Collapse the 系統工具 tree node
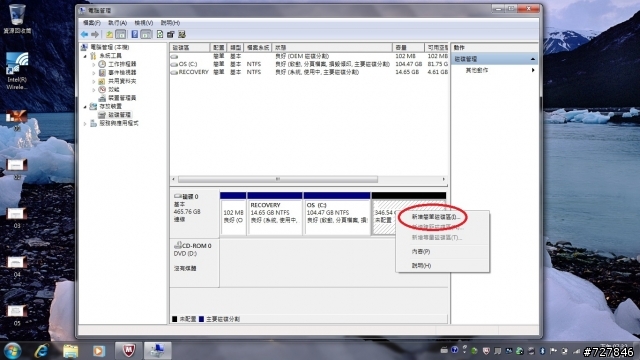Image resolution: width=640 pixels, height=360 pixels. (85, 56)
